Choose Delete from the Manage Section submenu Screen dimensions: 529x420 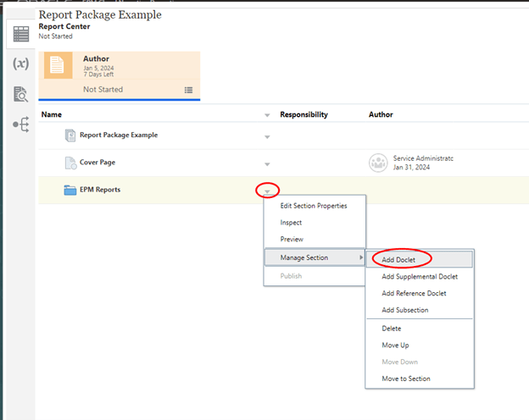click(392, 329)
